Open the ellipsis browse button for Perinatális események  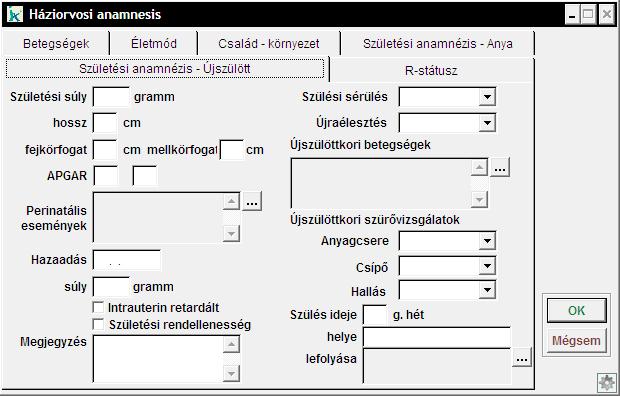[252, 202]
